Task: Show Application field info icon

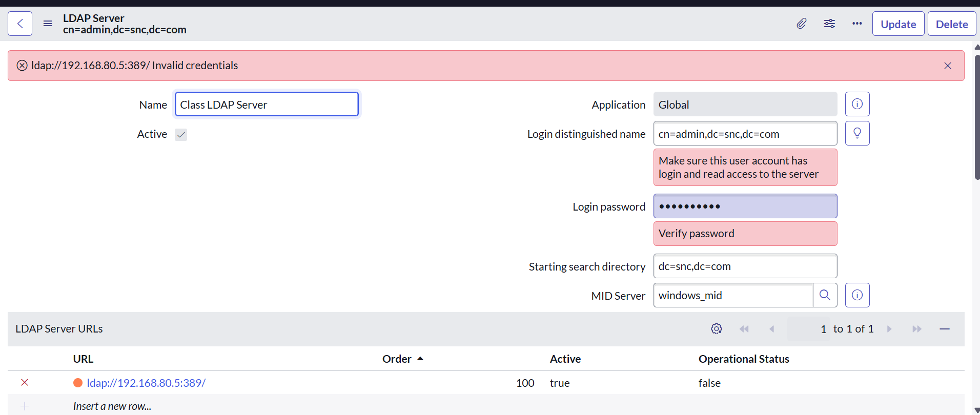Action: pyautogui.click(x=857, y=104)
